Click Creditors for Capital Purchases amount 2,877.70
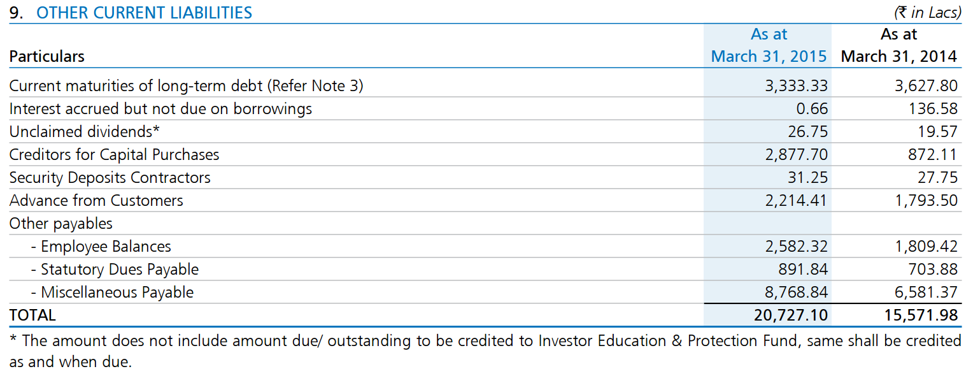The height and width of the screenshot is (369, 980). tap(796, 155)
